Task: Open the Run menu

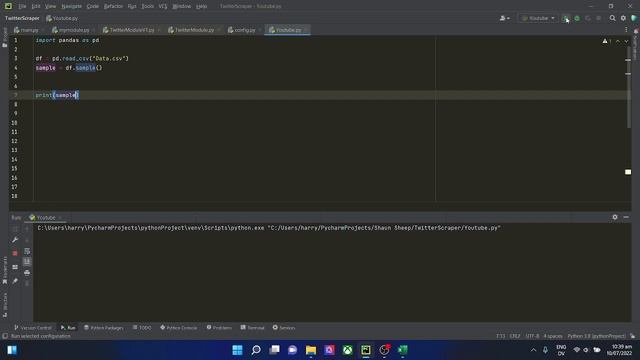Action: 132,6
